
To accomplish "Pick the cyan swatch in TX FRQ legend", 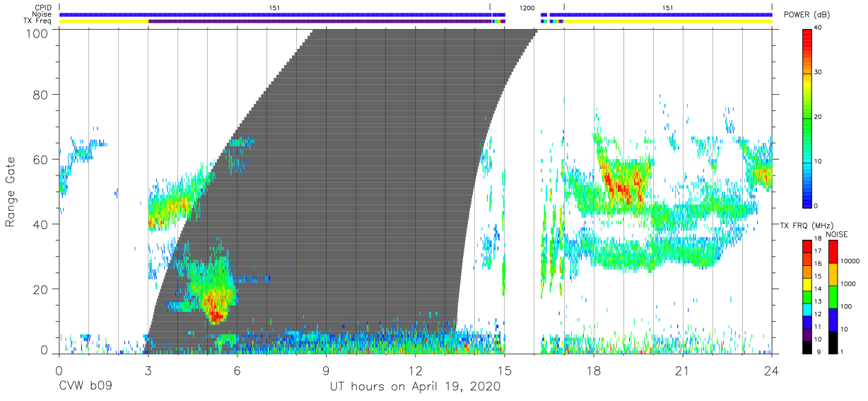I will [x=807, y=310].
